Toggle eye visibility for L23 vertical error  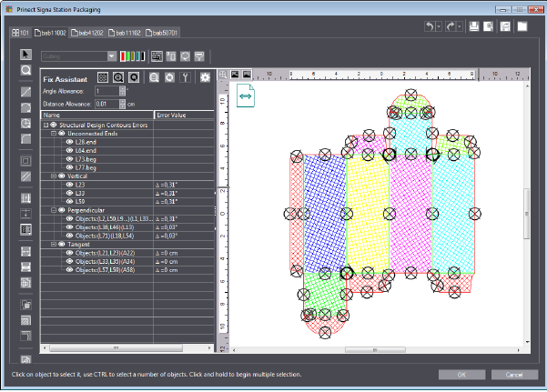click(69, 184)
